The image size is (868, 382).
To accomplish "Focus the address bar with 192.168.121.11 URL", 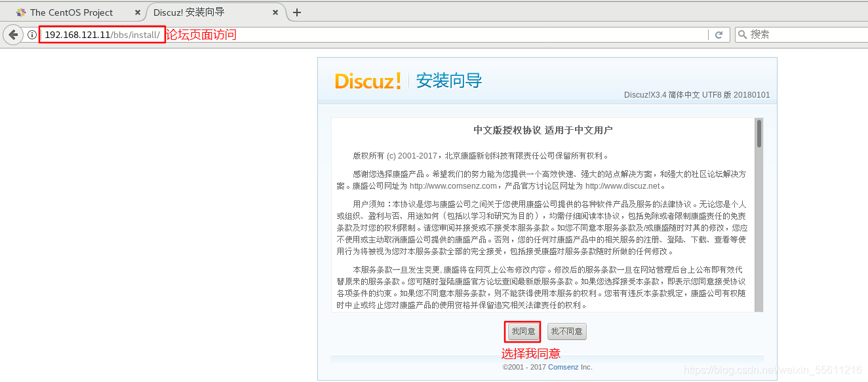I will pyautogui.click(x=374, y=35).
